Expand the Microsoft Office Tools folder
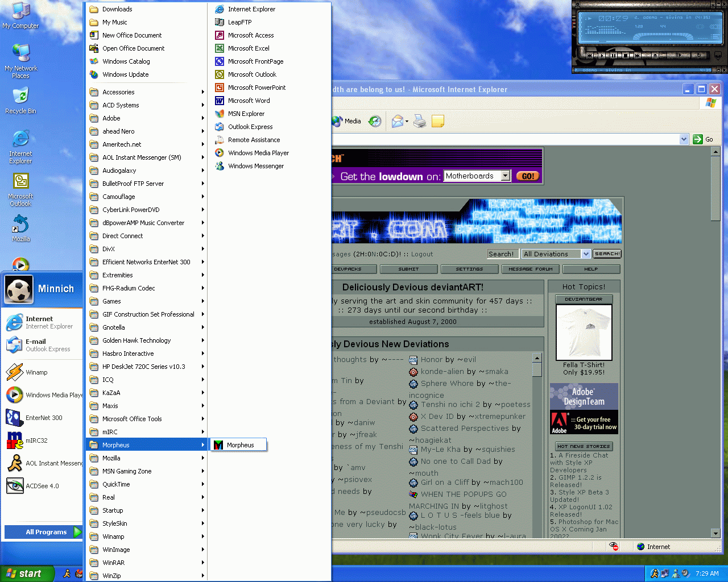Screen dimensions: 728x582 146,419
